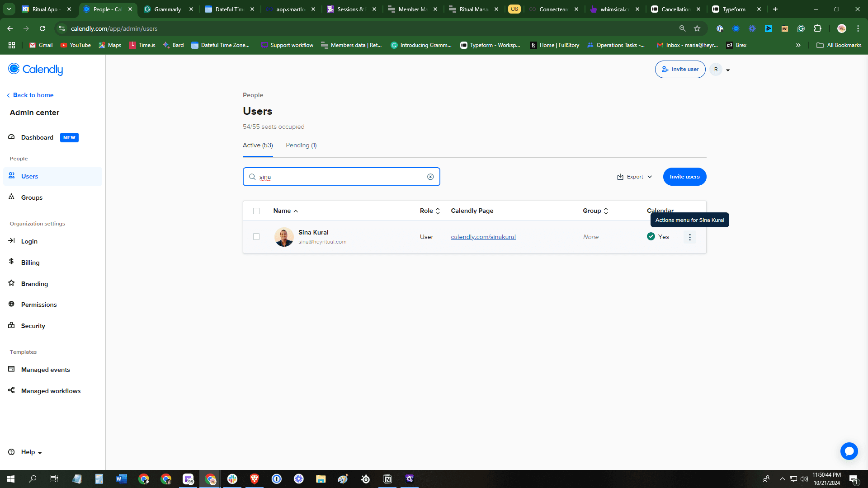Clear the search field with the X icon
The width and height of the screenshot is (868, 488).
[430, 177]
